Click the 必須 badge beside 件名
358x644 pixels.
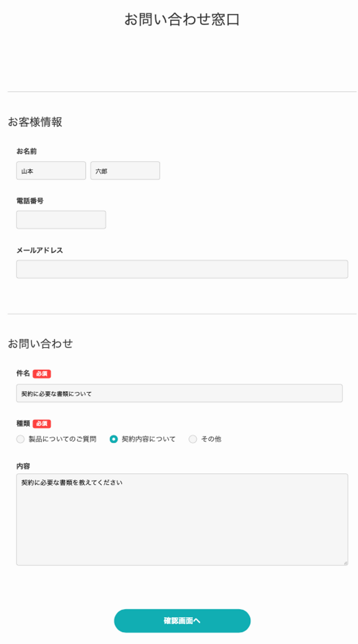(42, 374)
